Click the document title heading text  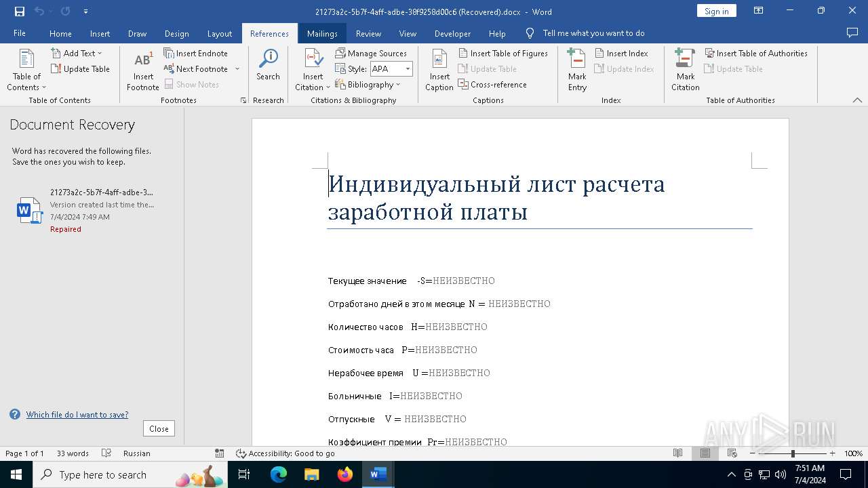click(496, 198)
